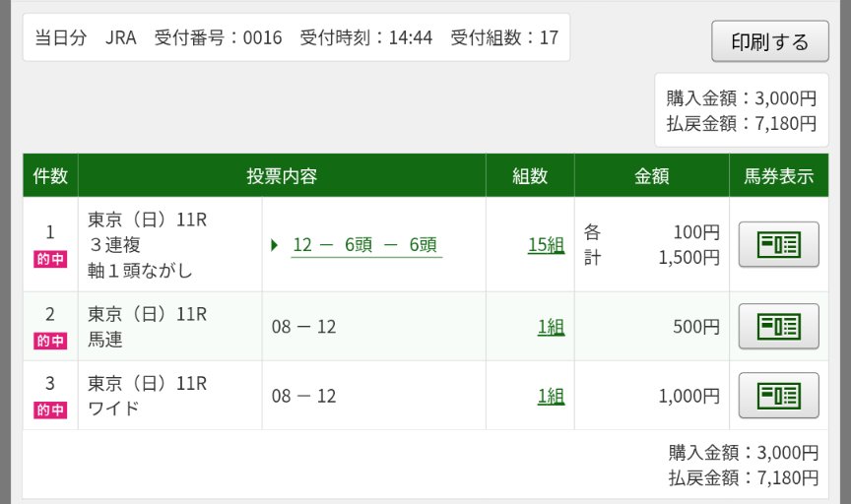Select the 的中 badge in row 1
The height and width of the screenshot is (504, 851).
pyautogui.click(x=50, y=259)
